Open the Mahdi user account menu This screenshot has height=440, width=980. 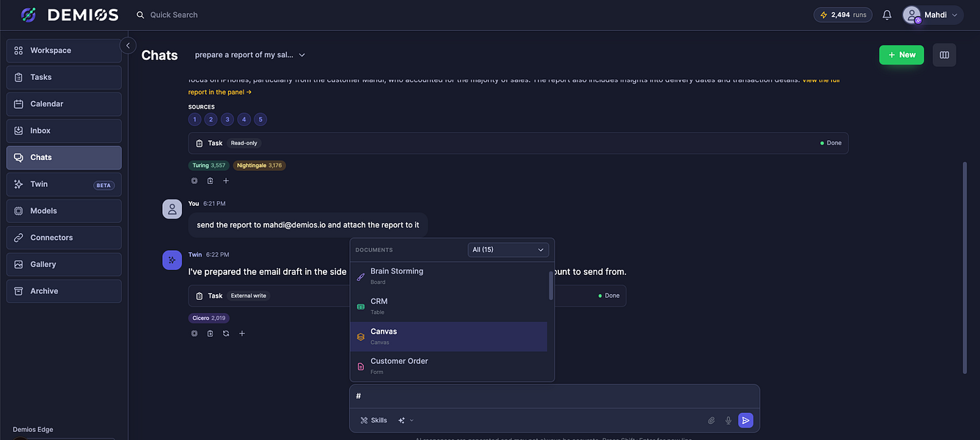[x=932, y=15]
